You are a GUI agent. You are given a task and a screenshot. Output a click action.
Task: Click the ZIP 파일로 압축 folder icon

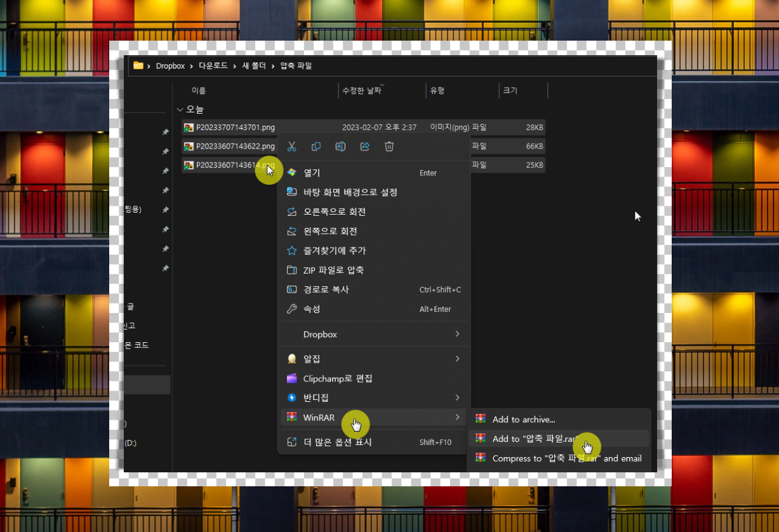click(x=292, y=270)
